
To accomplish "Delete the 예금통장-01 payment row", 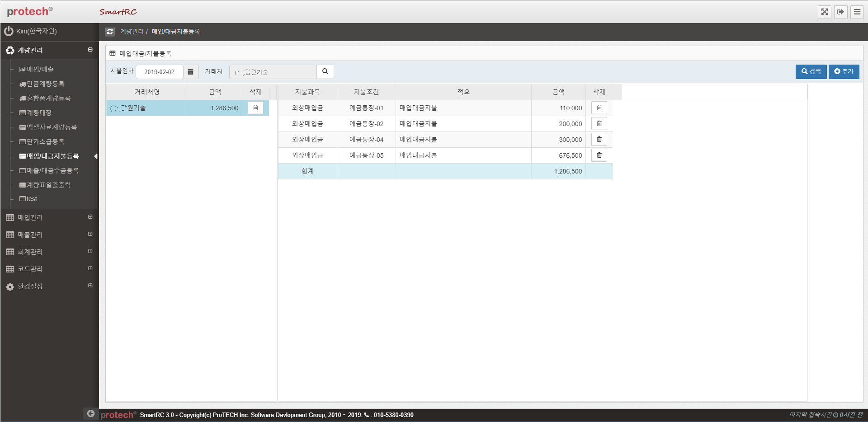I will (599, 108).
